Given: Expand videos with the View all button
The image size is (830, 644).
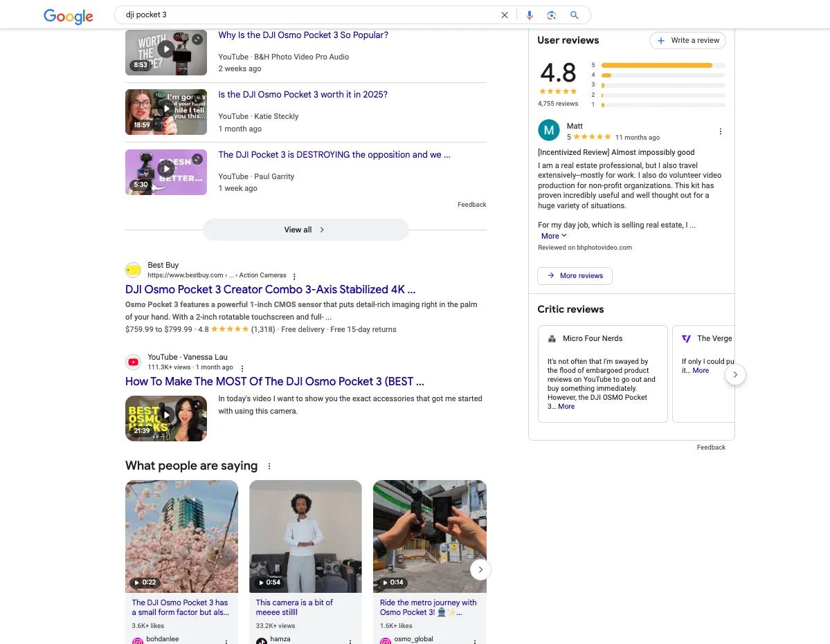Looking at the screenshot, I should point(305,230).
